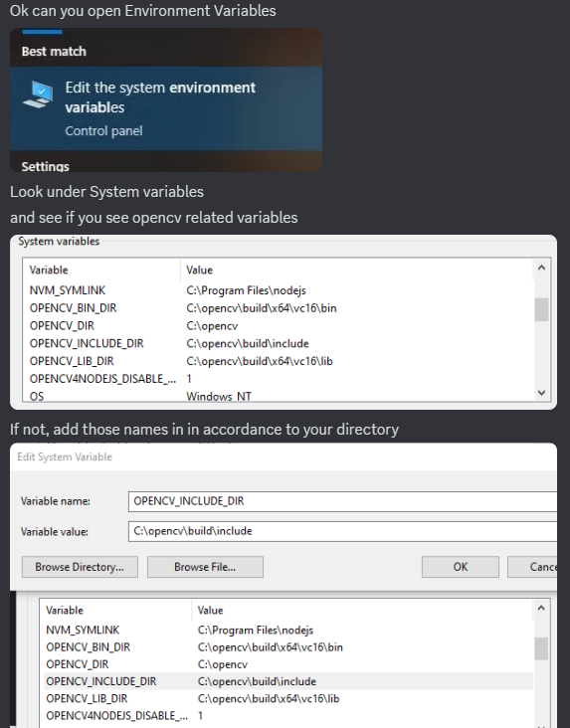Image resolution: width=570 pixels, height=728 pixels.
Task: Focus the Variable value input field
Action: tap(342, 531)
